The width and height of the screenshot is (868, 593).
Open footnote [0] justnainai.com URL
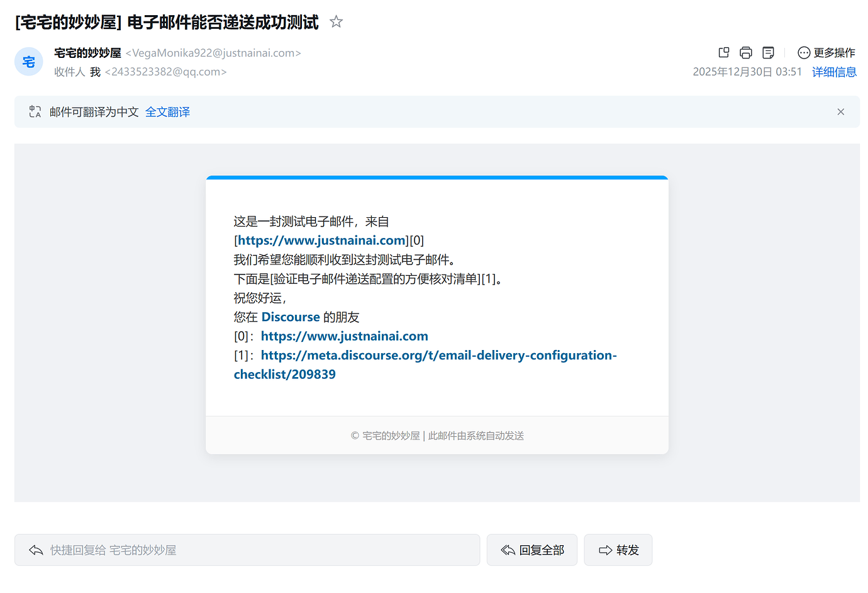tap(344, 336)
